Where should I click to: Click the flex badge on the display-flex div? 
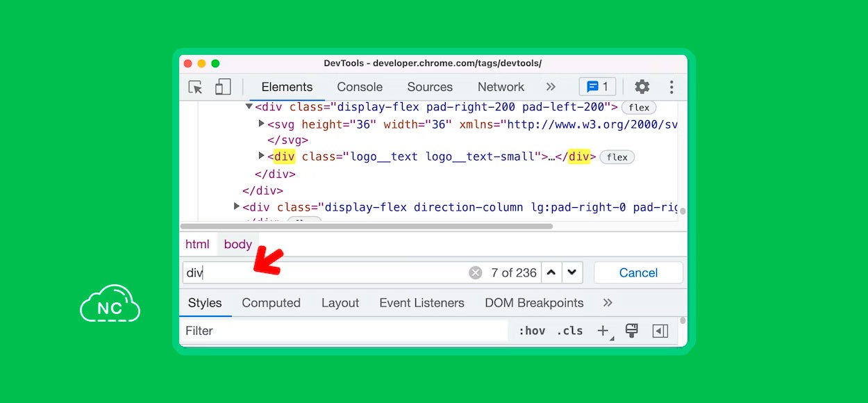point(639,108)
